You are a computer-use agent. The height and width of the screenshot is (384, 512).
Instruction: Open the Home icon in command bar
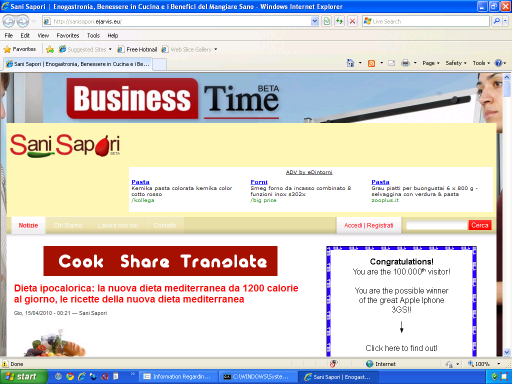pyautogui.click(x=350, y=63)
